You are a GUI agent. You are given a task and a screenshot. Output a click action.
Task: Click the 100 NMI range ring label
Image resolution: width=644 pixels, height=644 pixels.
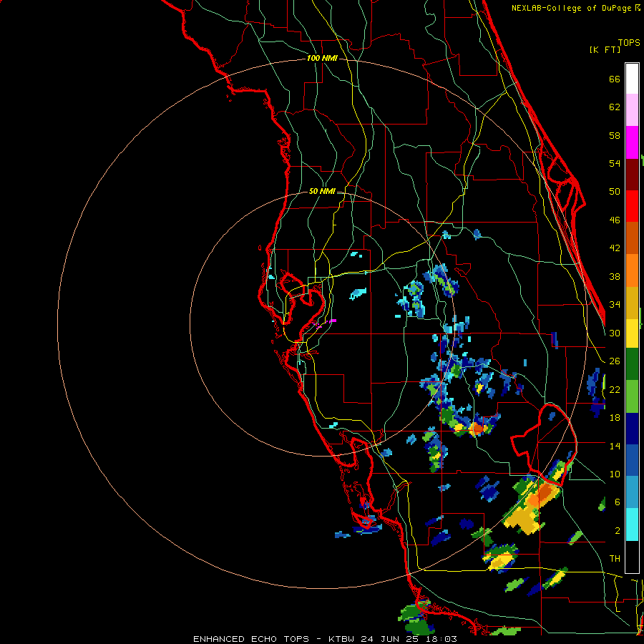click(x=322, y=59)
